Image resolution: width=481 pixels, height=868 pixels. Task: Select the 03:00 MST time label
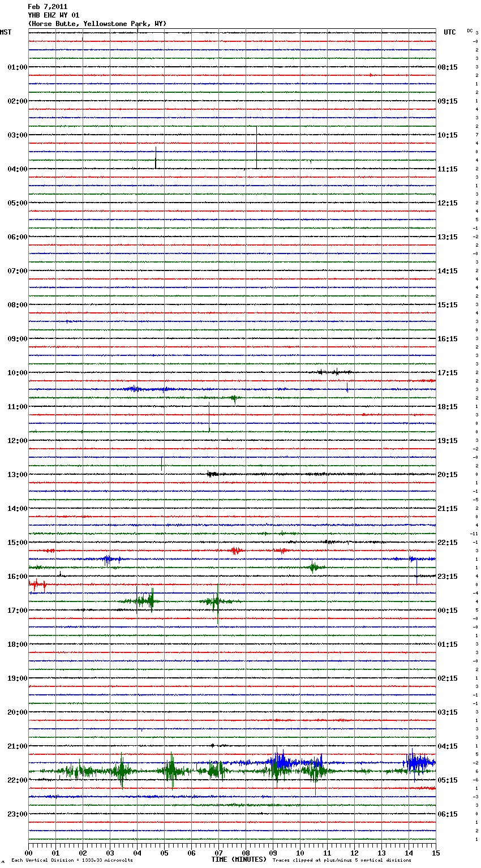coord(18,135)
